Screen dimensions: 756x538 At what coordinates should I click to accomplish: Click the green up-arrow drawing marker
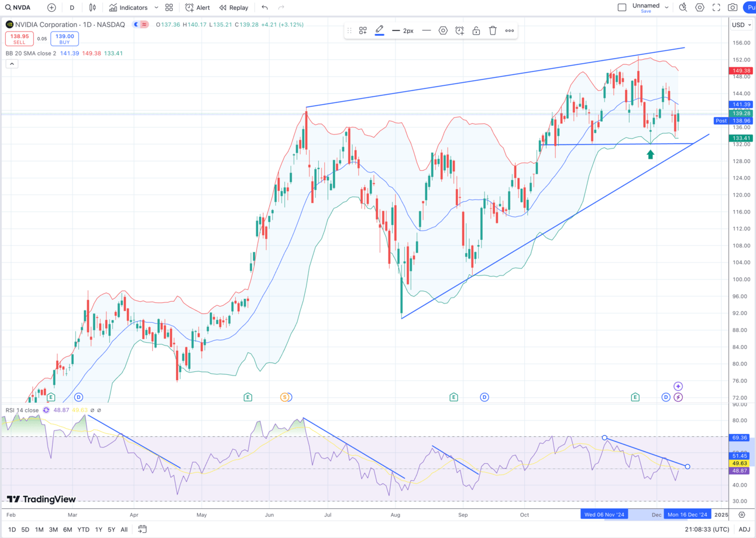click(650, 154)
